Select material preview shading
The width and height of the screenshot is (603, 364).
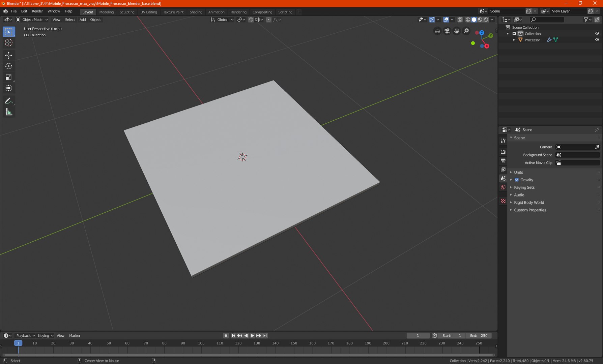click(x=480, y=20)
